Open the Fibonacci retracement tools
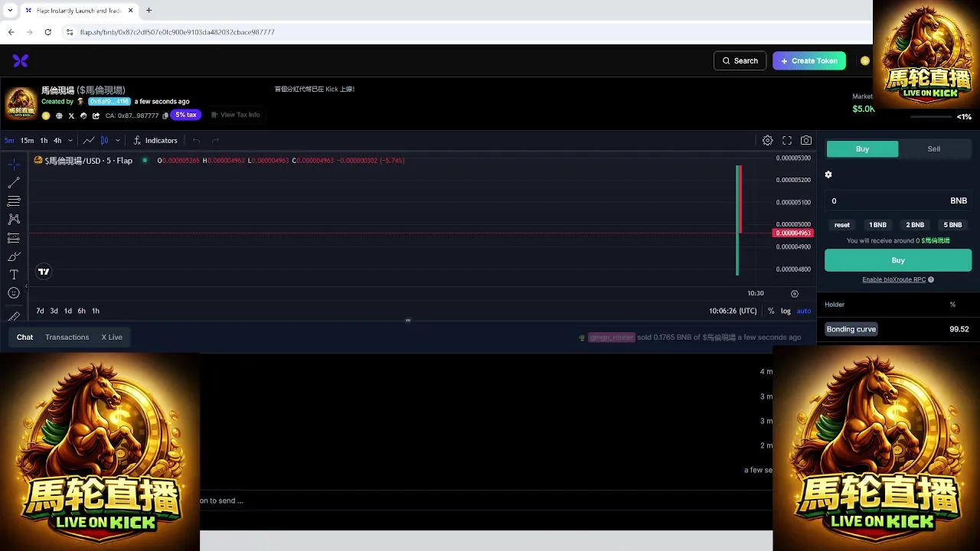Image resolution: width=980 pixels, height=551 pixels. [14, 201]
